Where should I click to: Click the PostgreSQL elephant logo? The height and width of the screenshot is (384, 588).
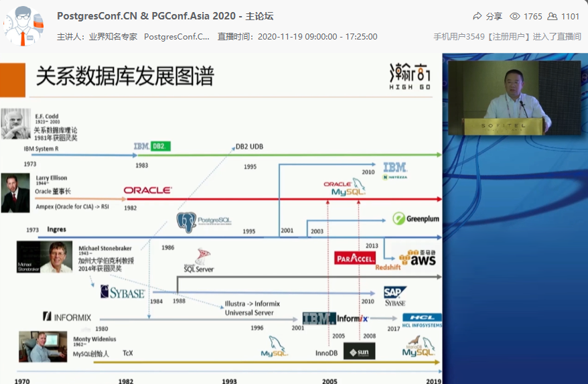204,222
